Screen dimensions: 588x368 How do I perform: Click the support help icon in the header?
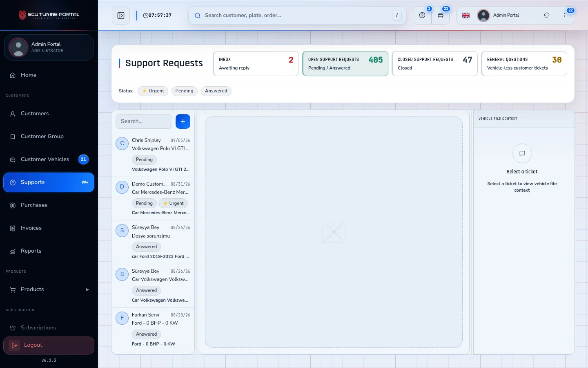click(422, 16)
